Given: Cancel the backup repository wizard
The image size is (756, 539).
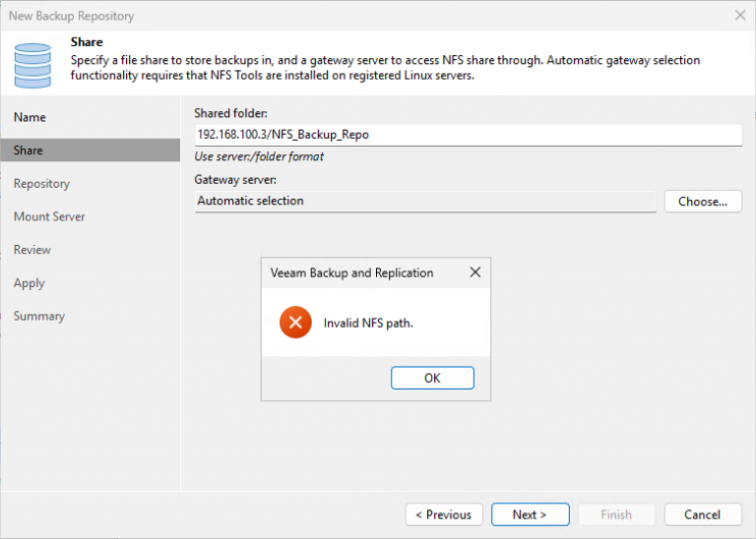Looking at the screenshot, I should coord(703,514).
